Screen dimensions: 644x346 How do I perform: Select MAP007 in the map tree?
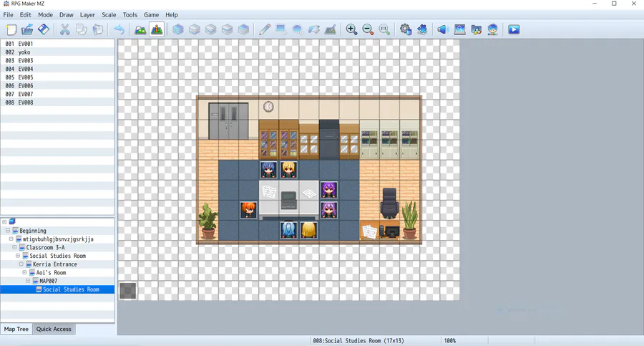[x=48, y=281]
